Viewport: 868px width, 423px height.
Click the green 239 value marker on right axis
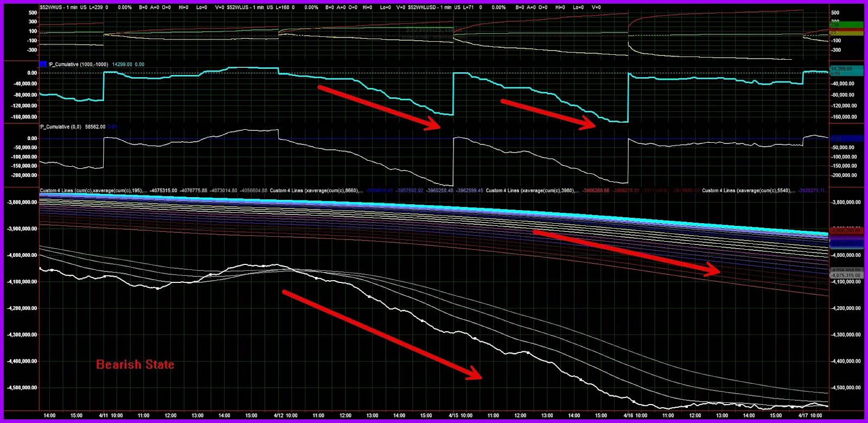coord(846,25)
